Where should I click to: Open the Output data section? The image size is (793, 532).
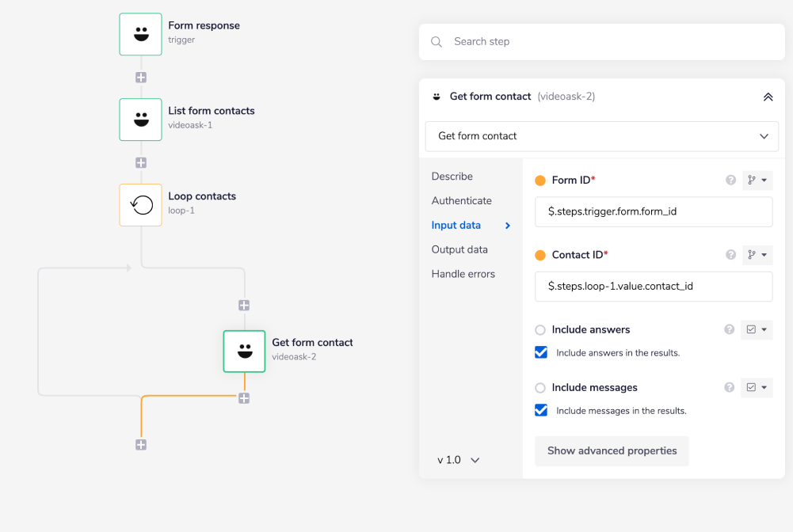[459, 249]
